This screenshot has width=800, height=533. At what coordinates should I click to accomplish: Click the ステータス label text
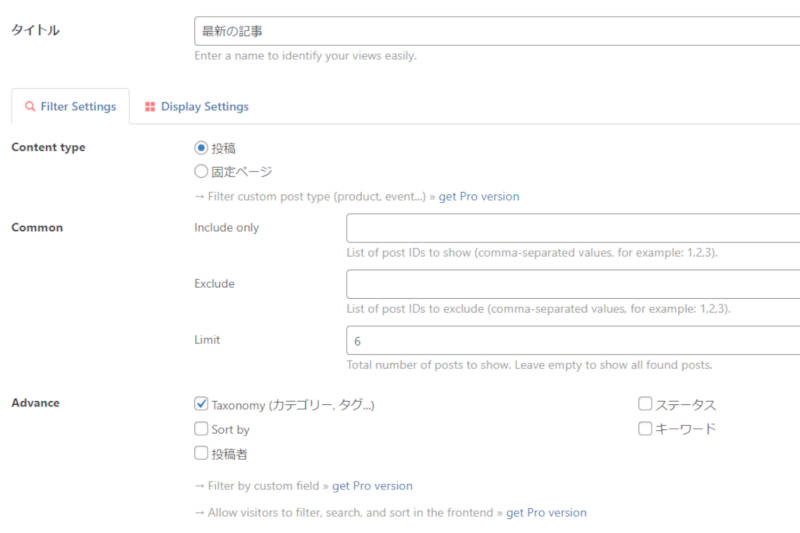(x=685, y=405)
